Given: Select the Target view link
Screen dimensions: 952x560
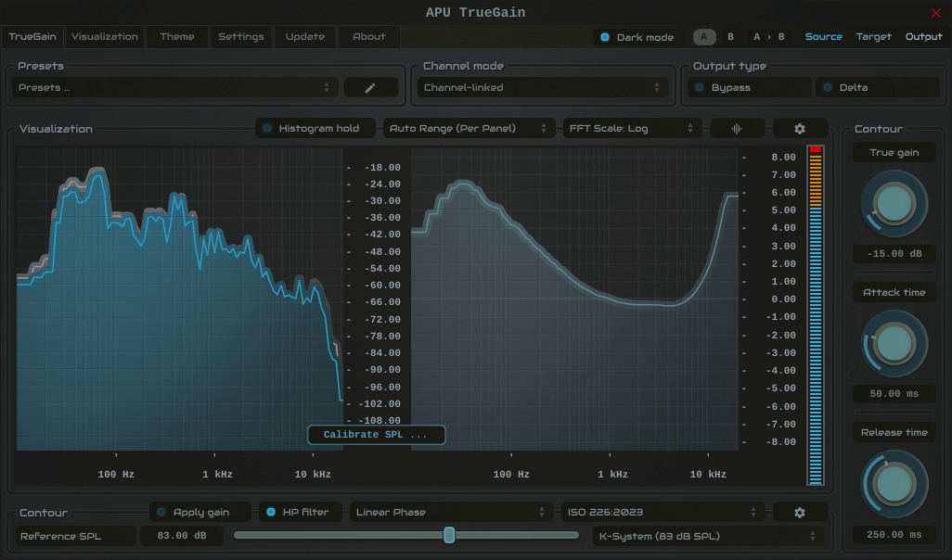Looking at the screenshot, I should pyautogui.click(x=874, y=37).
